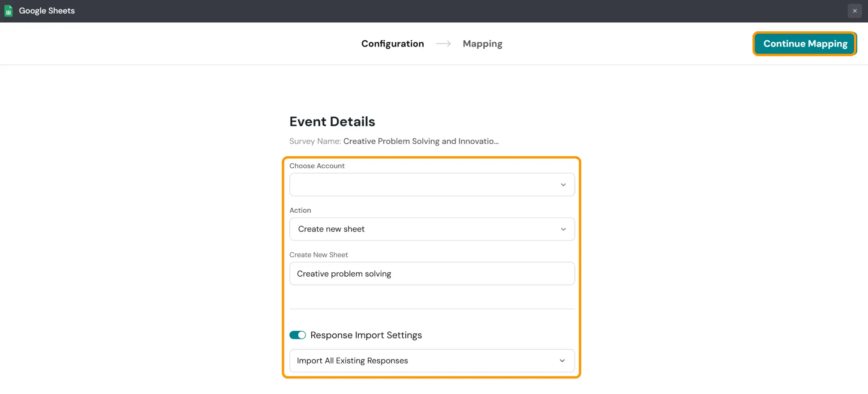Click the arrow between Configuration and Mapping
The width and height of the screenshot is (868, 394).
point(443,43)
